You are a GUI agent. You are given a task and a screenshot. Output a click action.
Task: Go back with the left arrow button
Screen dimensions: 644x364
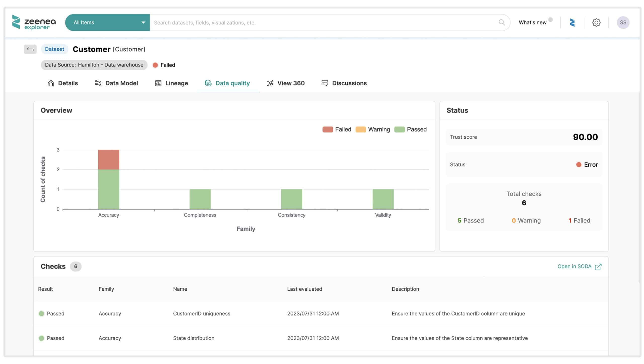(x=30, y=49)
